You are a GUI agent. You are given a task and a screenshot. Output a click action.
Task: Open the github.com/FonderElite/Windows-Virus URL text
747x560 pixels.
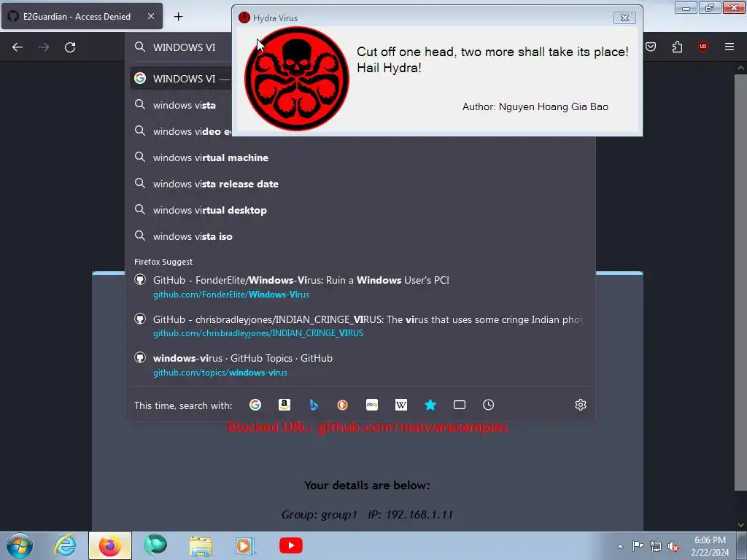coord(231,295)
